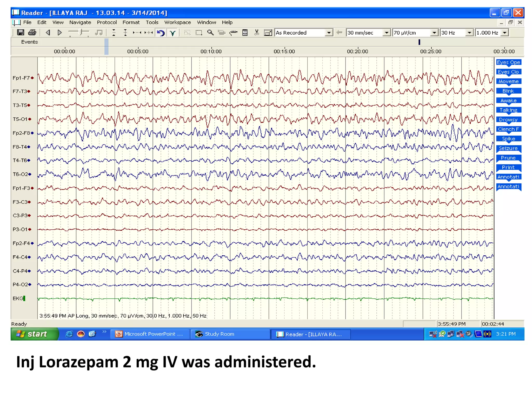532x399 pixels.
Task: Click the calculator-like montage icon
Action: click(x=245, y=32)
